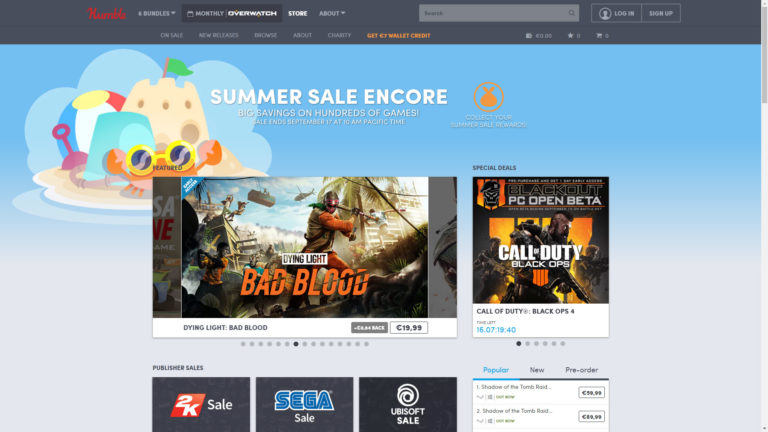This screenshot has width=768, height=432.
Task: Click the Sign Up button
Action: [661, 13]
